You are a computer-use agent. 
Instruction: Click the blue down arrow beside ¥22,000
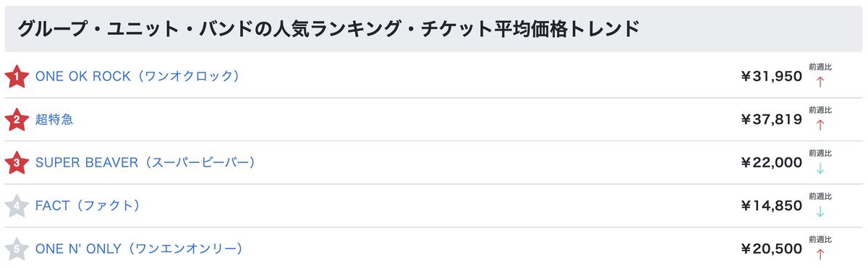point(820,168)
